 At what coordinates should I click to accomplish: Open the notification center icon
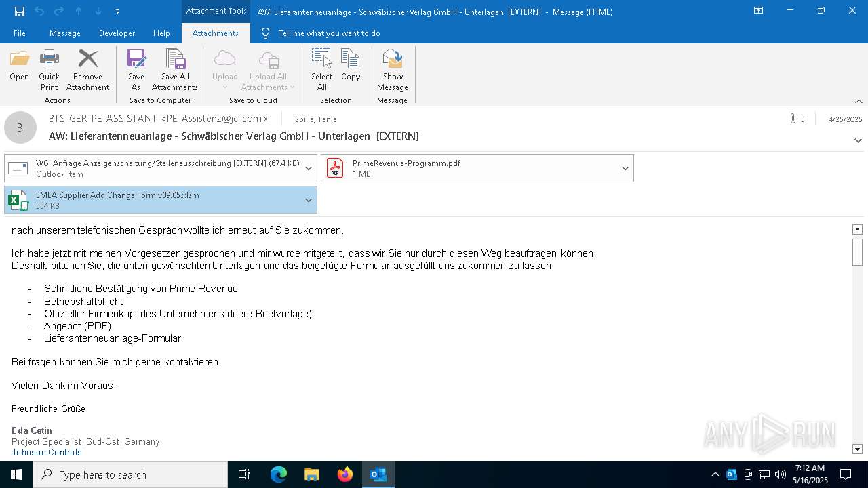[x=846, y=474]
